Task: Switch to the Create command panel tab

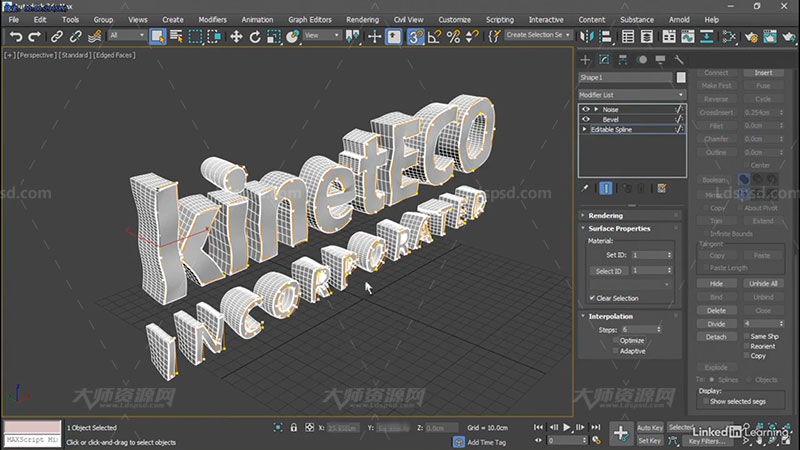Action: [585, 60]
